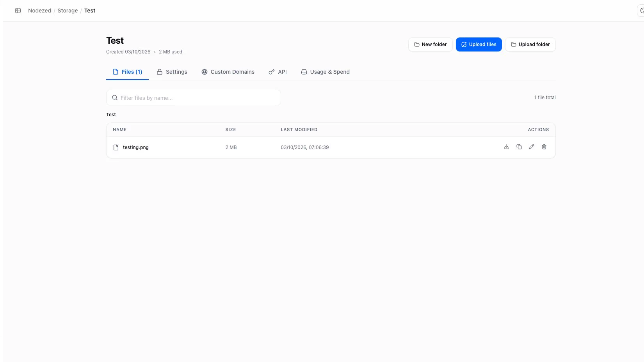644x362 pixels.
Task: Click the Test breadcrumb item
Action: click(90, 11)
